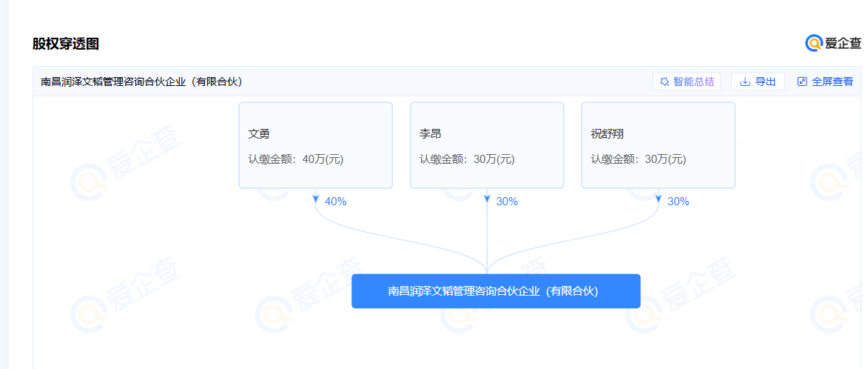868x369 pixels.
Task: Click the 李昂 name text
Action: (x=430, y=133)
